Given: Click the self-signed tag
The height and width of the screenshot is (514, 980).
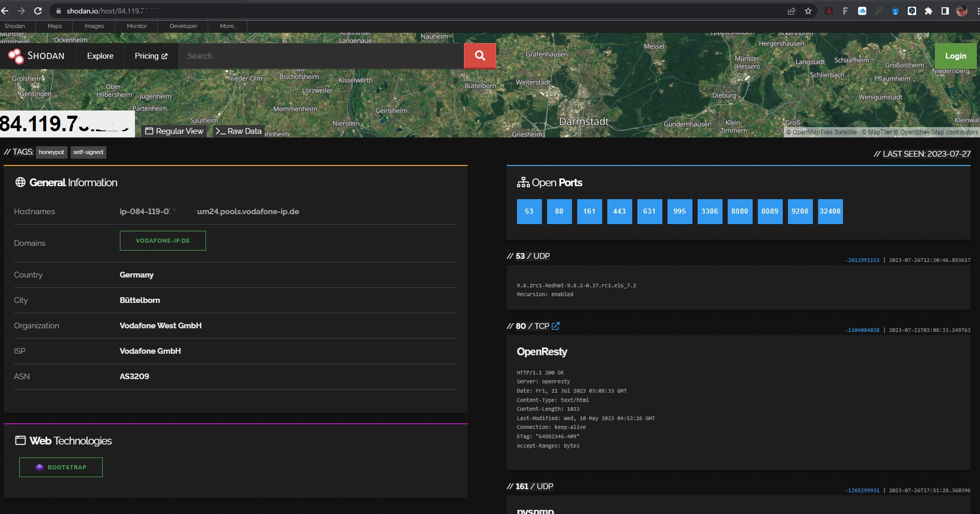Looking at the screenshot, I should coord(88,152).
